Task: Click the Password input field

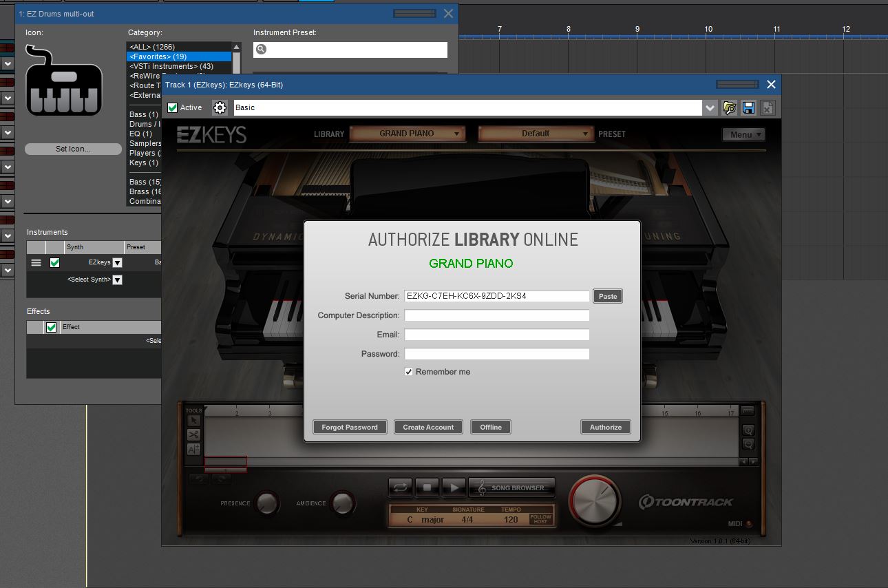Action: pyautogui.click(x=497, y=354)
